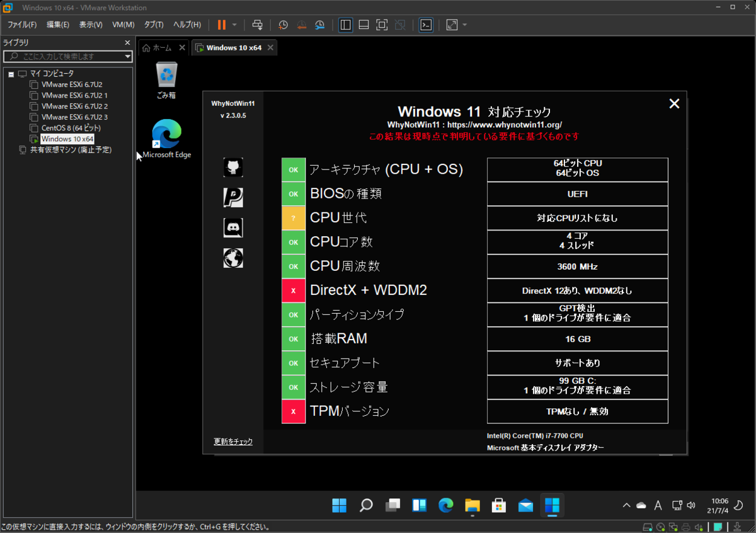The width and height of the screenshot is (756, 533).
Task: Toggle the library sidebar view icon
Action: pos(345,25)
